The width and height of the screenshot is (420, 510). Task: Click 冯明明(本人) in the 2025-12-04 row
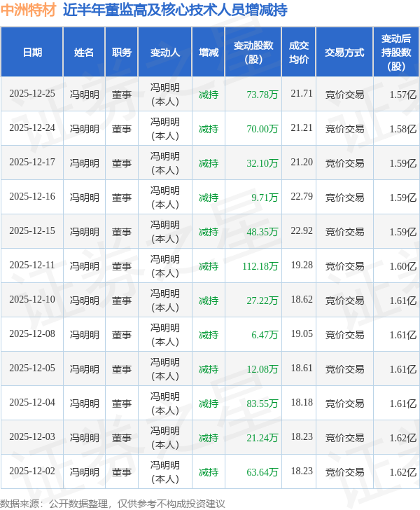[165, 404]
